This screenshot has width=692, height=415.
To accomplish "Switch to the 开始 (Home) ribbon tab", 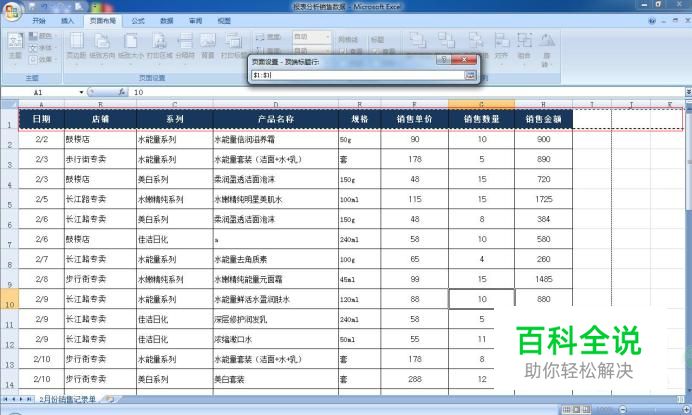I will (39, 21).
